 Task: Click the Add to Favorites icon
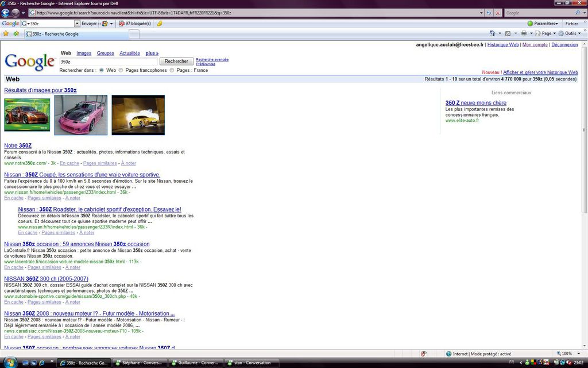coord(16,33)
